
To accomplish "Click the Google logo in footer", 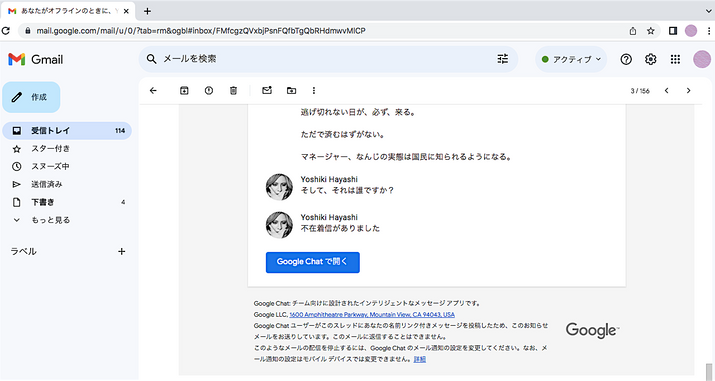I will tap(592, 330).
